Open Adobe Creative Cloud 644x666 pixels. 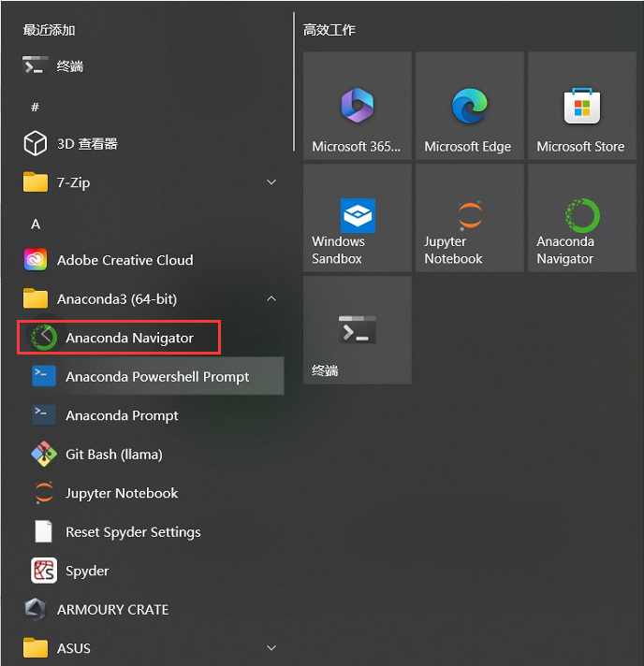(x=124, y=260)
